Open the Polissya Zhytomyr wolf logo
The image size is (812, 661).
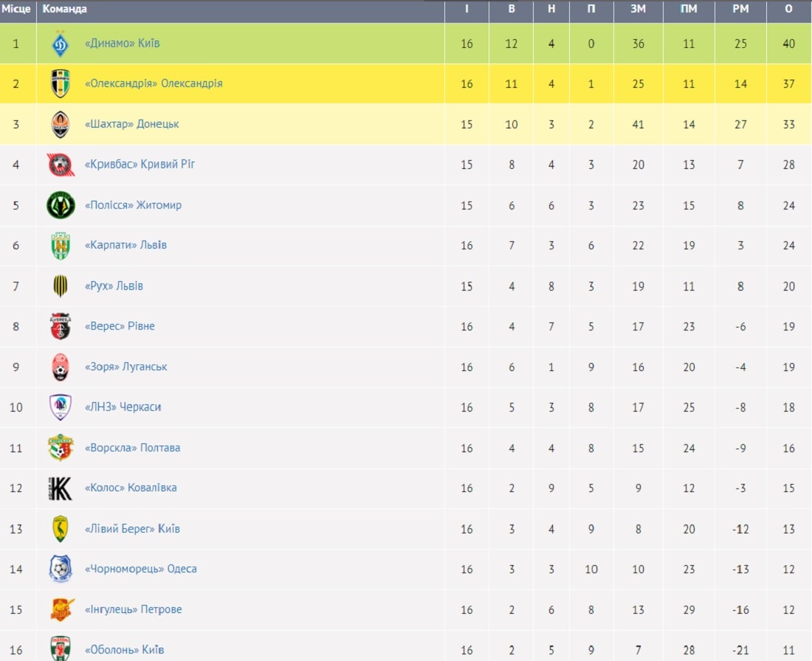[x=61, y=205]
